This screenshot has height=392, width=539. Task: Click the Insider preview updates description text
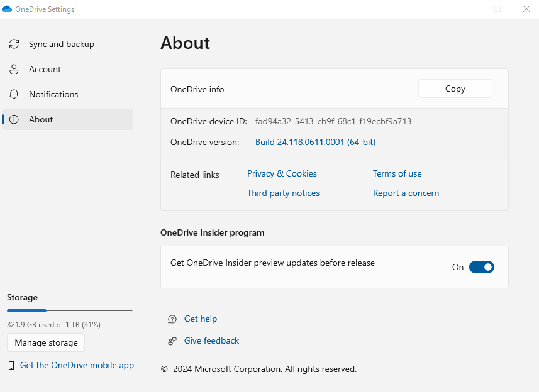272,263
